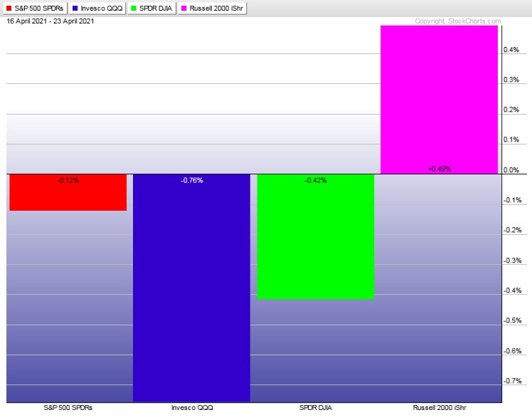Click the S&P 500 SPDRs x-axis label

[x=68, y=407]
